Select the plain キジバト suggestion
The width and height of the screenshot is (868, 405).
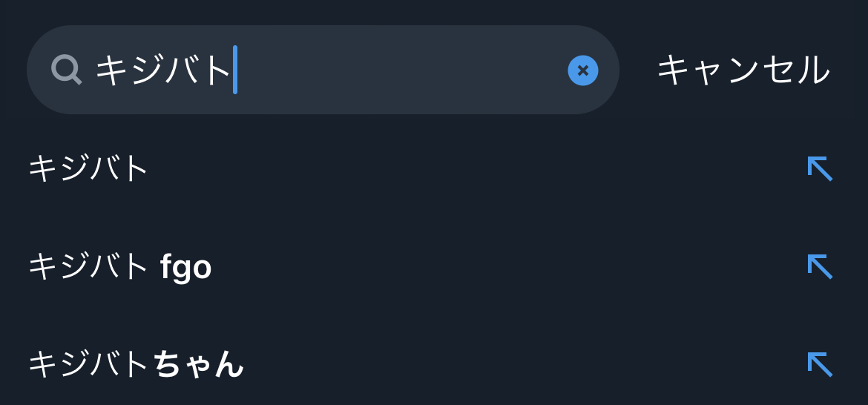click(x=89, y=168)
